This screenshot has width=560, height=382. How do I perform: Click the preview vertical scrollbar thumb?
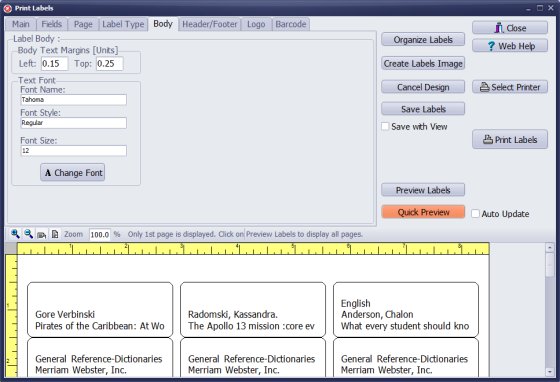pyautogui.click(x=550, y=265)
